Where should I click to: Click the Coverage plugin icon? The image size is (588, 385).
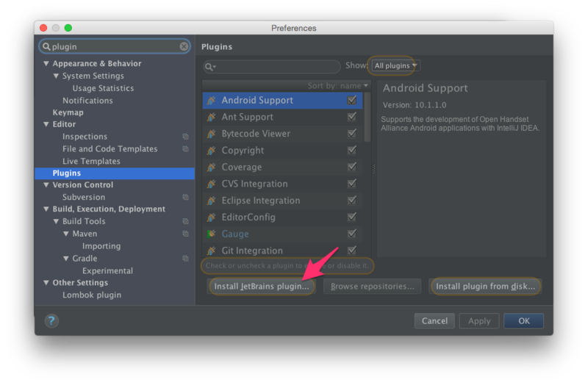point(211,167)
